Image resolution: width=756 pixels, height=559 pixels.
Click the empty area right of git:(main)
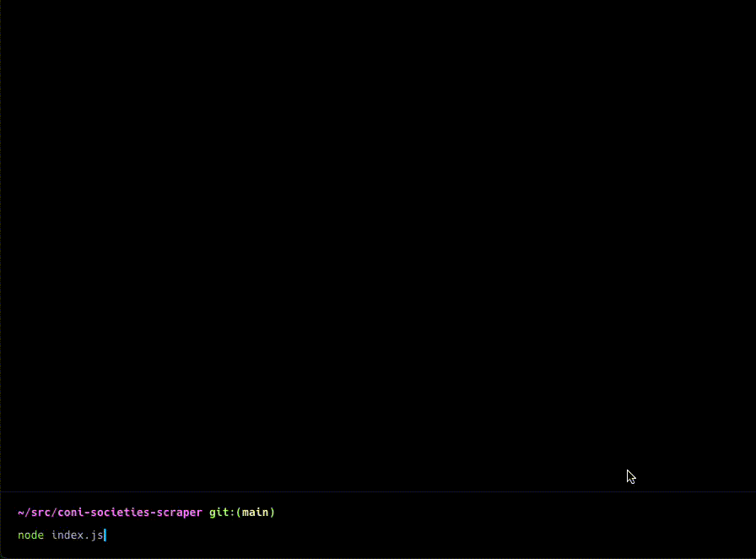[x=506, y=513]
